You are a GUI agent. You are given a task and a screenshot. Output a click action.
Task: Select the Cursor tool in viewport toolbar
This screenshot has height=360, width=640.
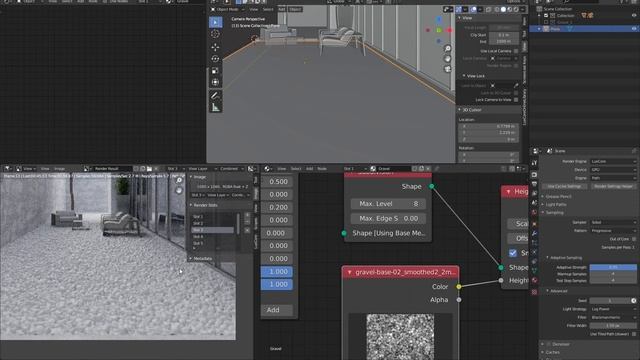pos(216,34)
